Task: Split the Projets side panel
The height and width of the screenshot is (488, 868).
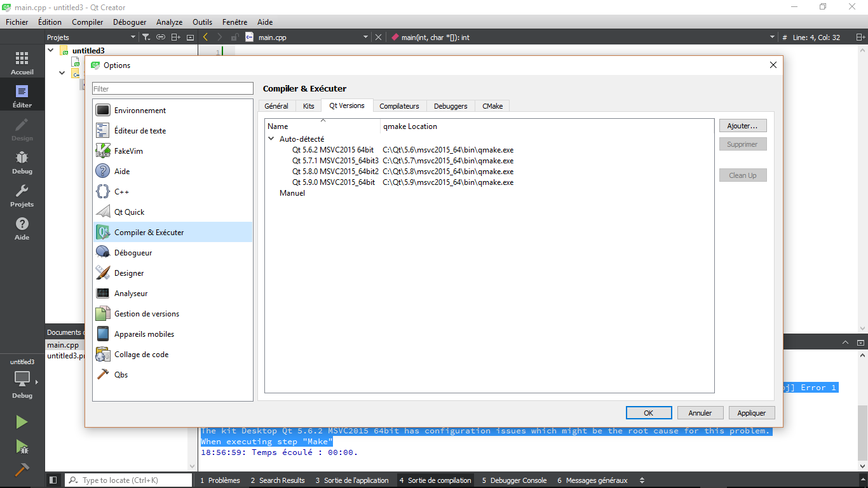Action: 176,37
